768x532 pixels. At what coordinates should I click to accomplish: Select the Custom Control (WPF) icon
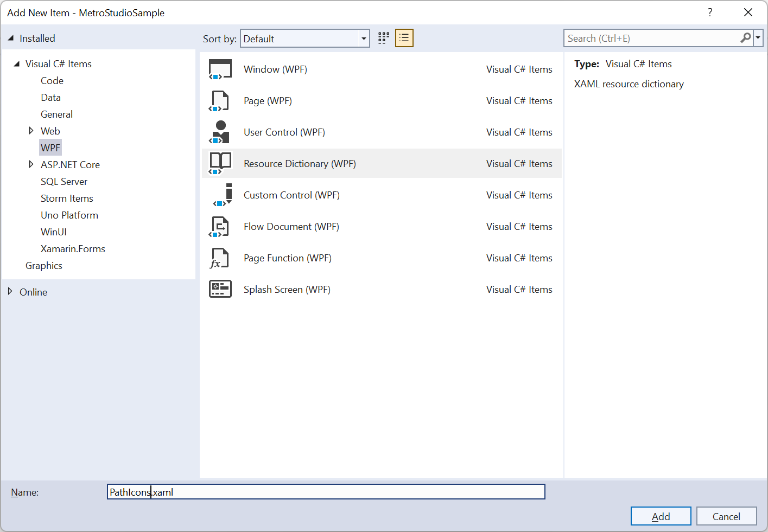(223, 195)
